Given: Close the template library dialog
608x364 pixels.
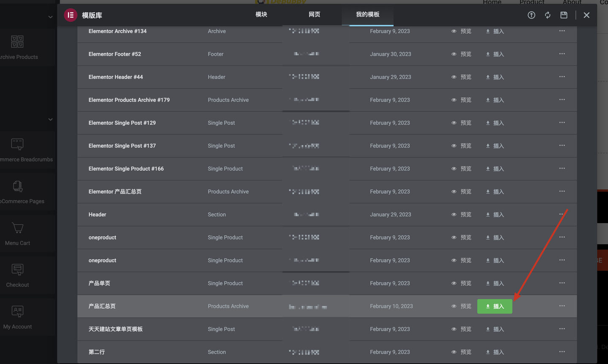Looking at the screenshot, I should (x=586, y=15).
